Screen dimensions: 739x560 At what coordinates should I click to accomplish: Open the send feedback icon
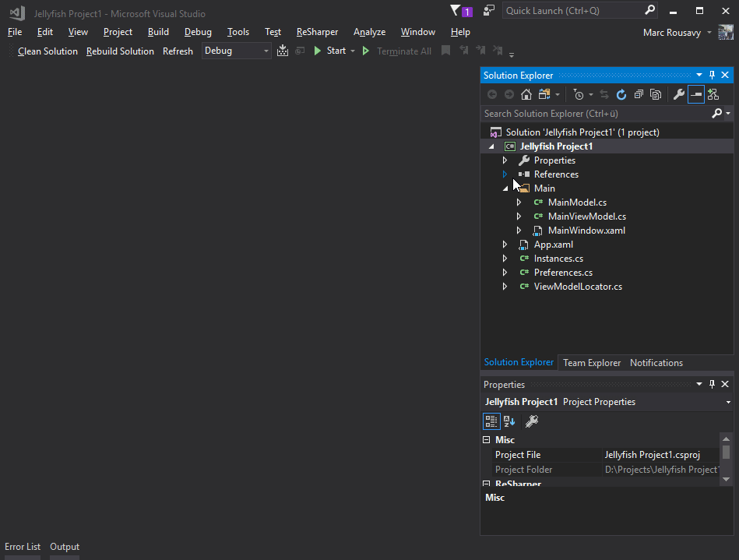[x=489, y=10]
